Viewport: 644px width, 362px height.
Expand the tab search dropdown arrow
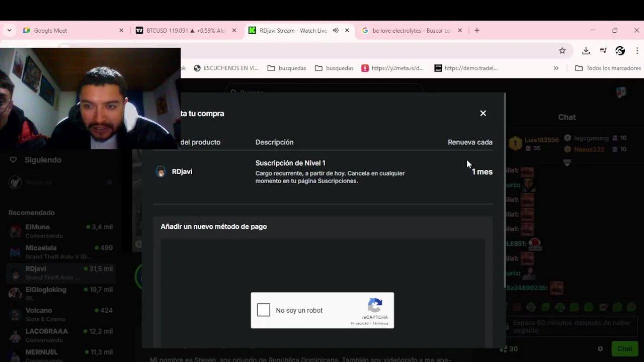coord(9,30)
